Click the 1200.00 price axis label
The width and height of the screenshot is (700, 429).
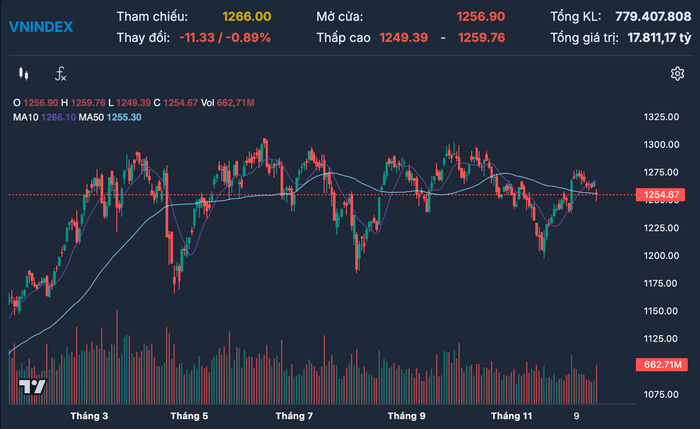coord(661,256)
